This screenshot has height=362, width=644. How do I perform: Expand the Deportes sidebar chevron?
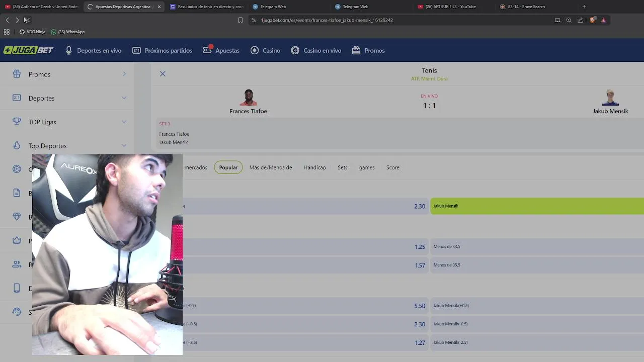(124, 98)
